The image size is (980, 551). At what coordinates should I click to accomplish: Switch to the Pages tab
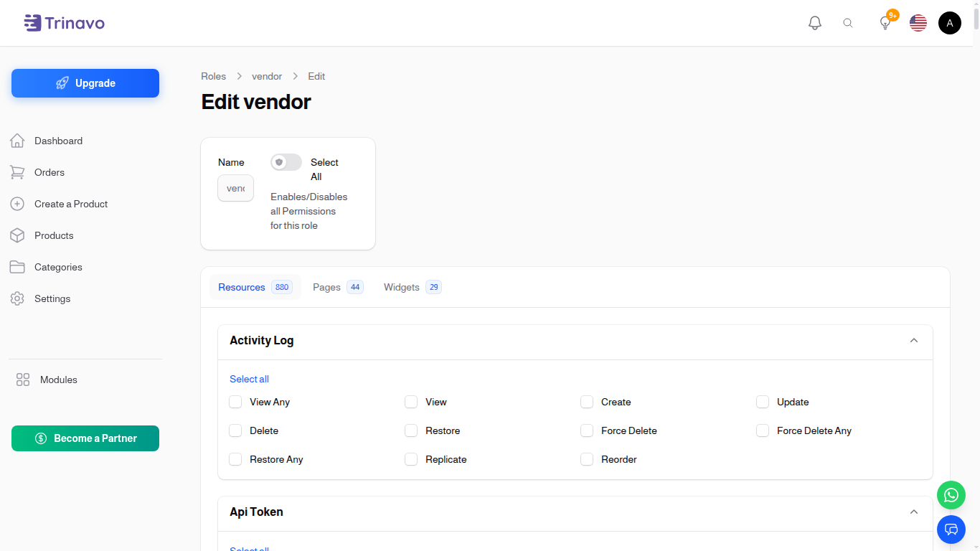[x=338, y=287]
